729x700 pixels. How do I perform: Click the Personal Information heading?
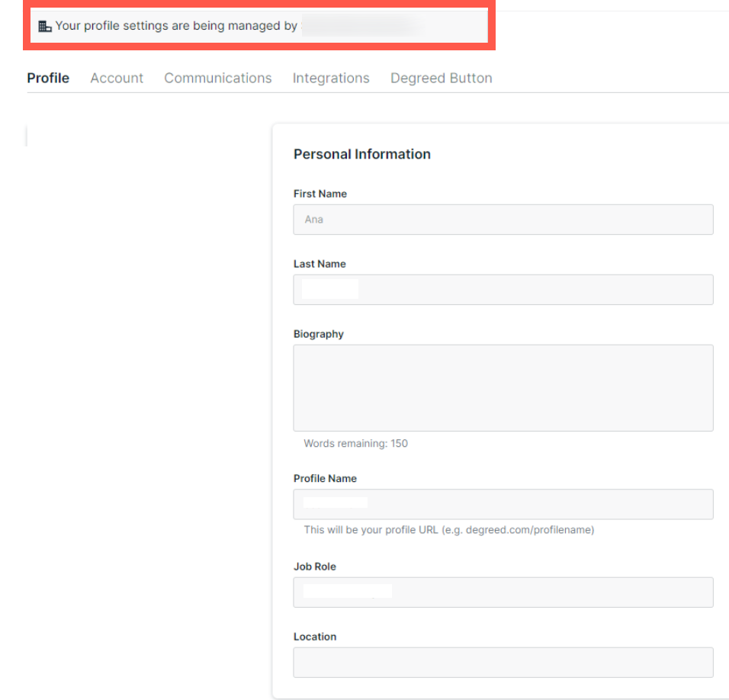click(362, 154)
